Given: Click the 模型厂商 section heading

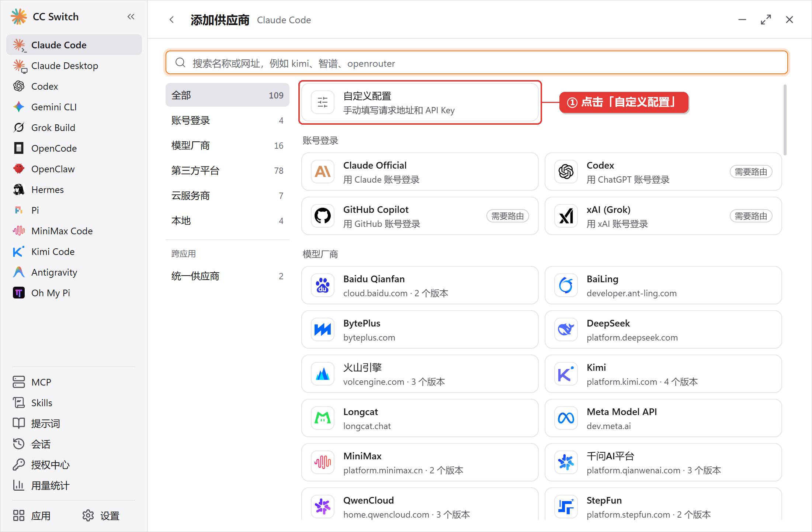Looking at the screenshot, I should pos(320,254).
